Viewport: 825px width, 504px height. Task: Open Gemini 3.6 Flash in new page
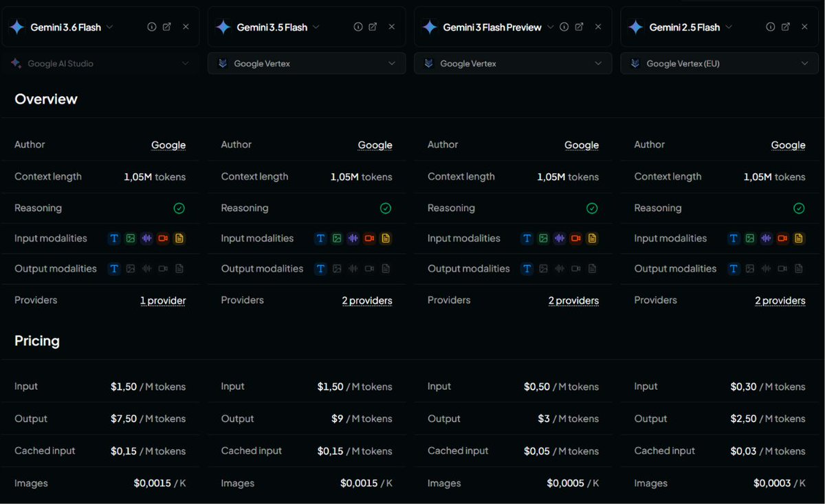point(167,27)
